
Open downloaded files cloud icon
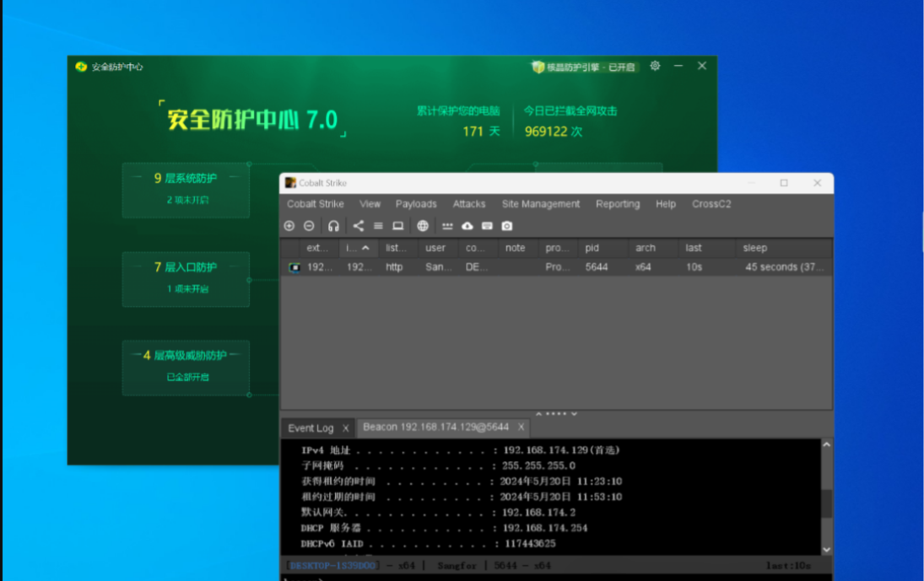point(467,226)
